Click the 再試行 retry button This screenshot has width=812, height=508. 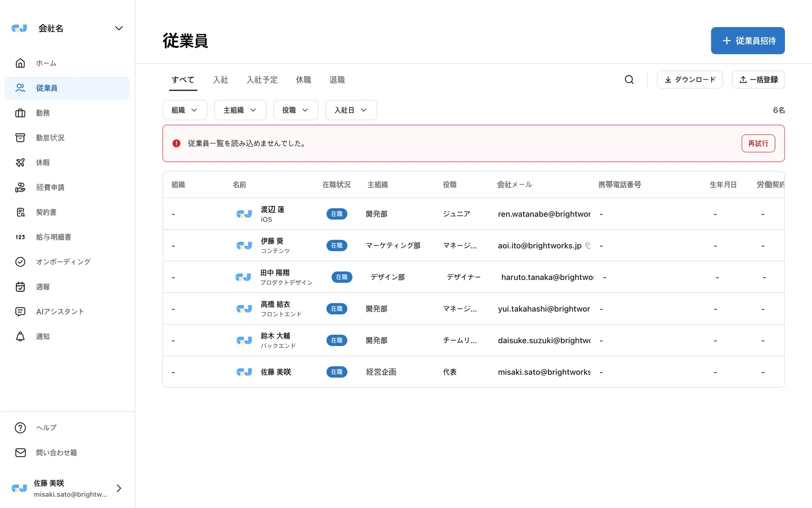pos(758,144)
